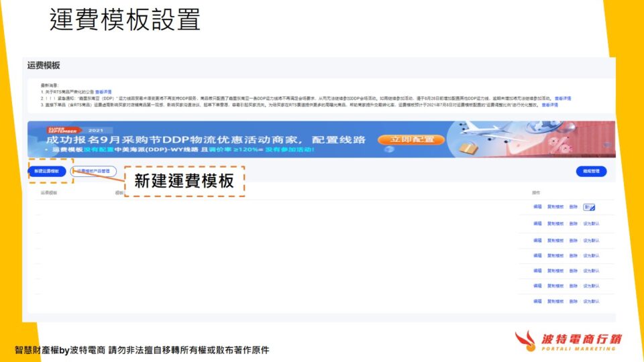Image resolution: width=644 pixels, height=362 pixels.
Task: Click 编辑 in the last template row
Action: tap(537, 302)
